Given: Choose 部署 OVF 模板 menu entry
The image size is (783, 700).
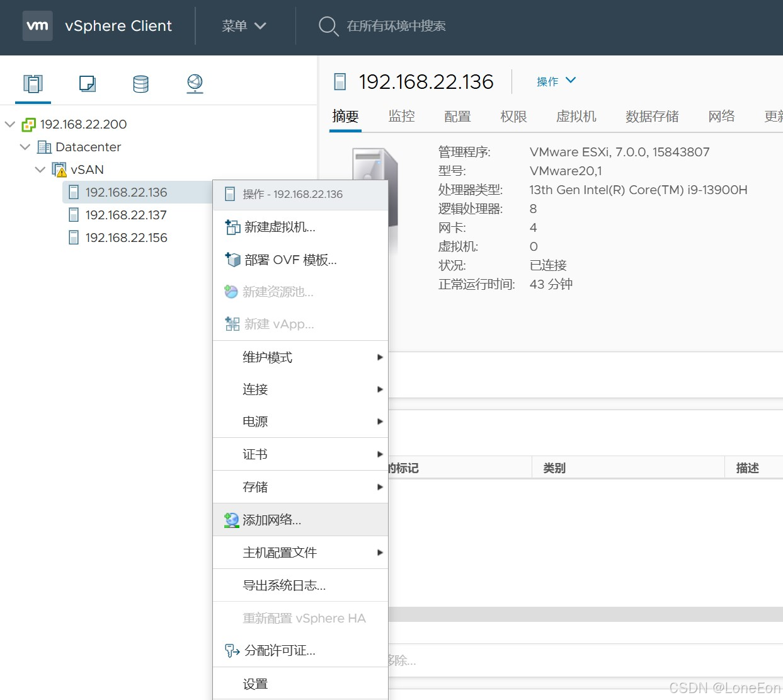Looking at the screenshot, I should pos(300,260).
